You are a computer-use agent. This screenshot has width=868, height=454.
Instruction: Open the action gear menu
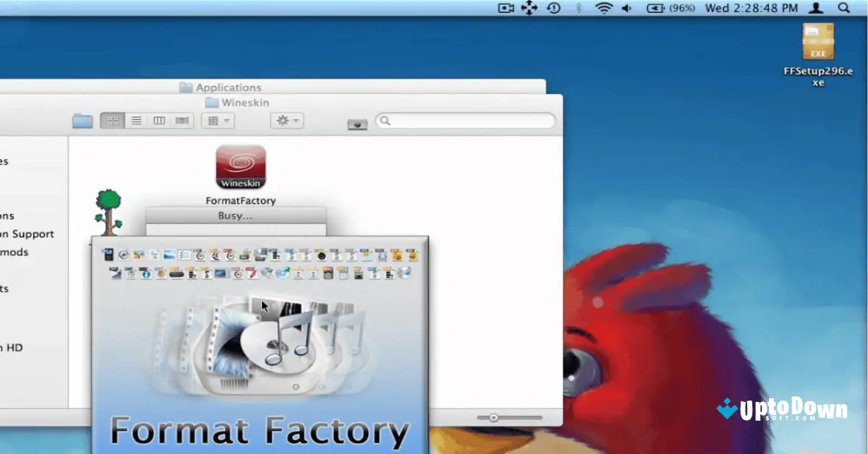pyautogui.click(x=284, y=120)
